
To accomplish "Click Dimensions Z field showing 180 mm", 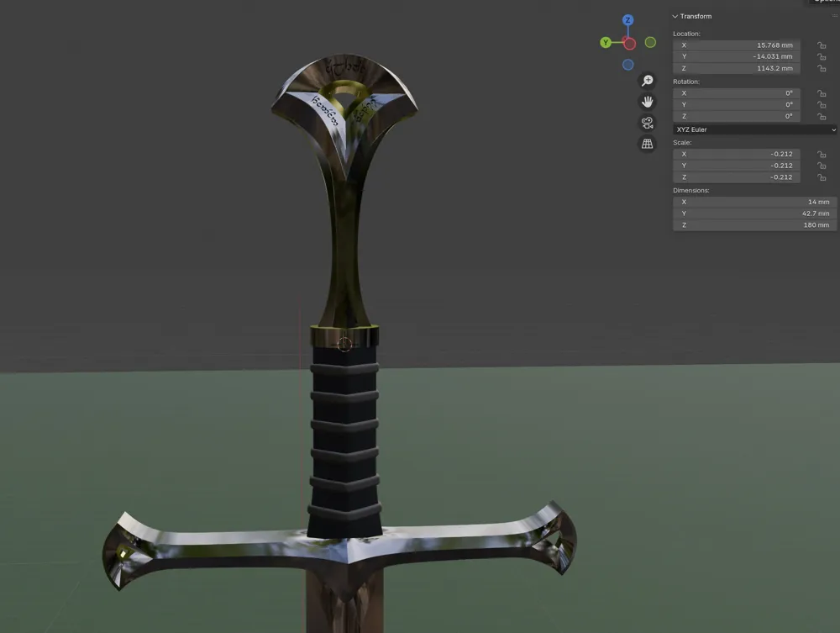I will point(754,225).
